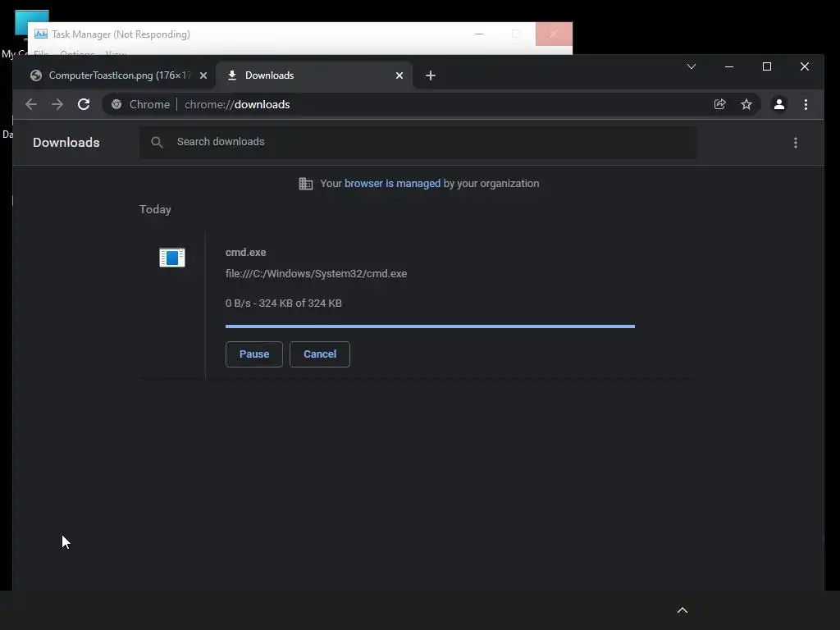
Task: Bookmark this tab with the star icon
Action: click(x=746, y=104)
